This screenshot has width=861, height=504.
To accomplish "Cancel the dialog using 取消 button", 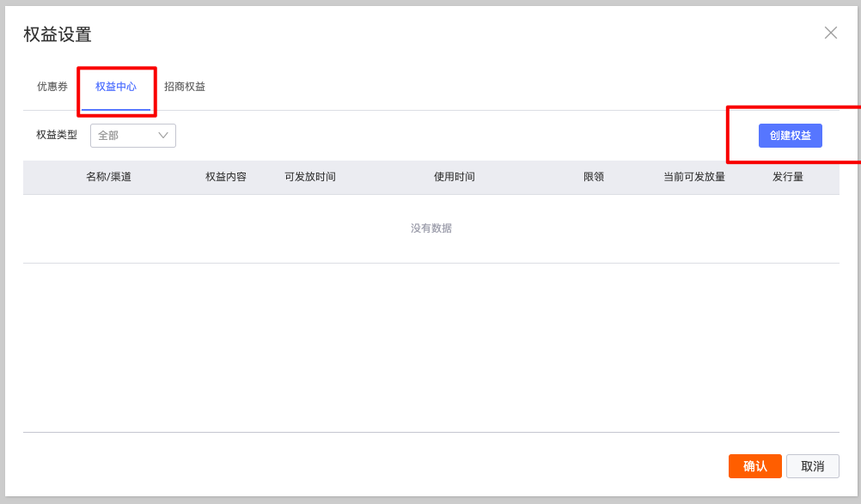I will point(812,466).
